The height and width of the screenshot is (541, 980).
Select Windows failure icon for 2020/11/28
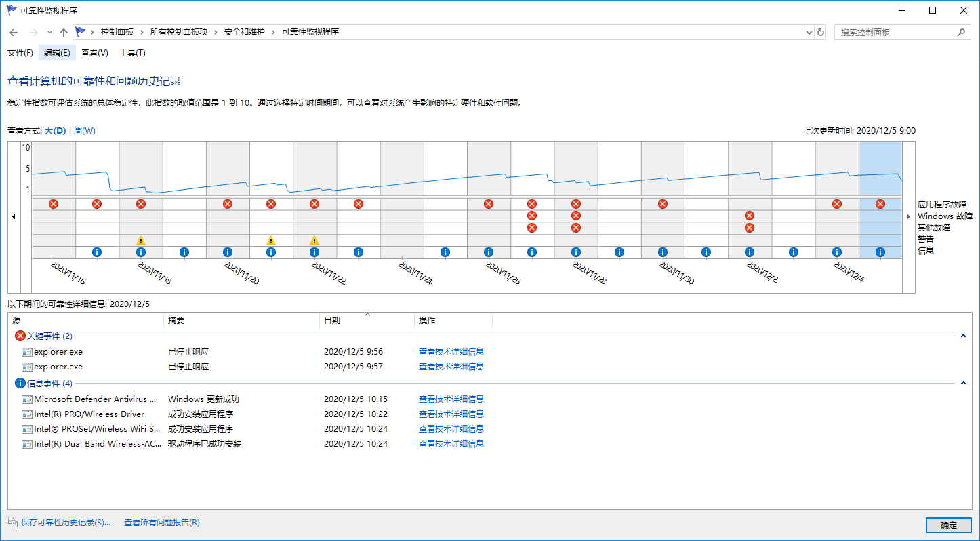(576, 216)
